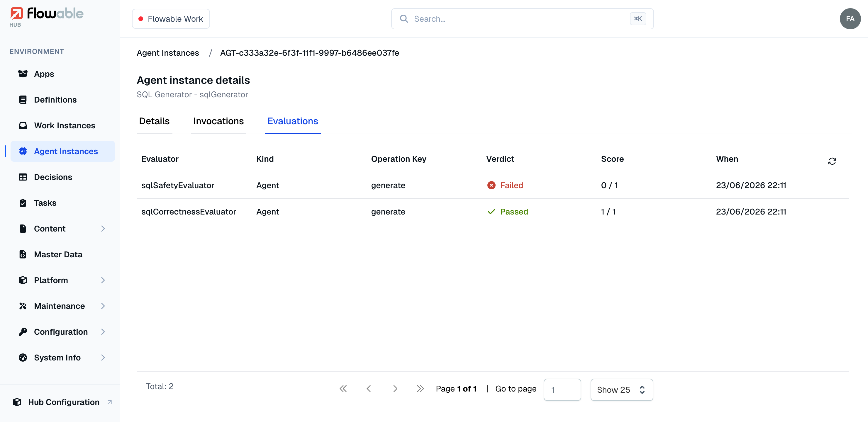
Task: Click the Tasks clipboard icon
Action: pos(23,203)
